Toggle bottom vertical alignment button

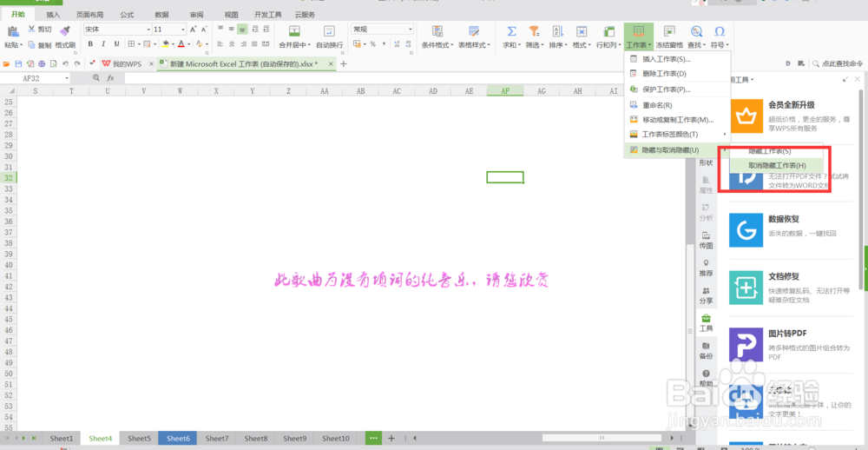[x=243, y=29]
